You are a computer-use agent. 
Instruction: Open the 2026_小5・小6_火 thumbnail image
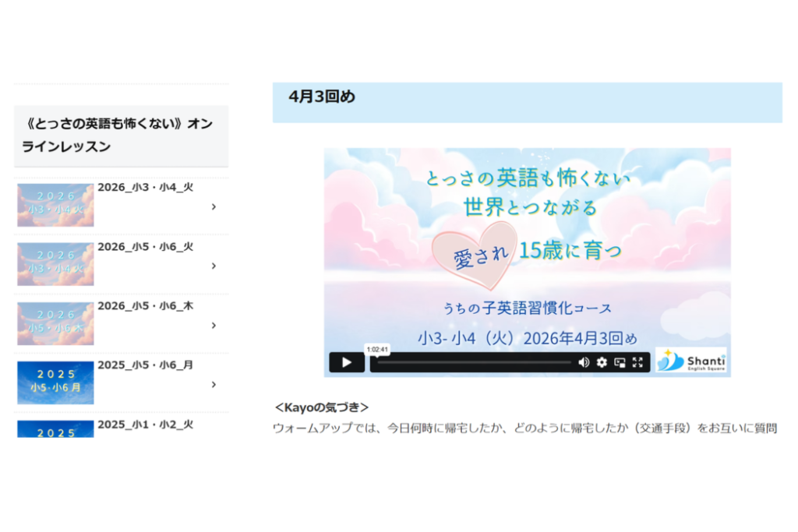tap(55, 264)
